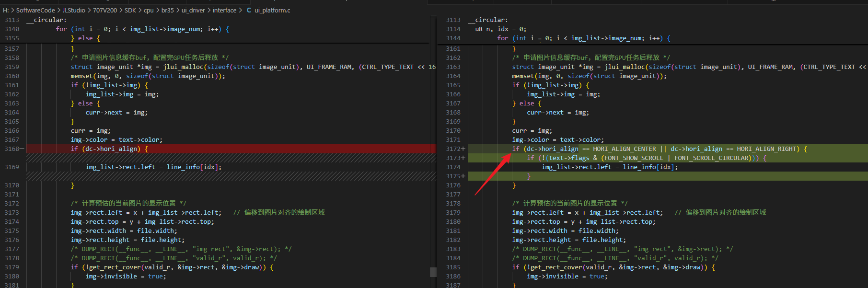Click right pane line 3186 'img->invisible = true;'
868x288 pixels.
567,276
